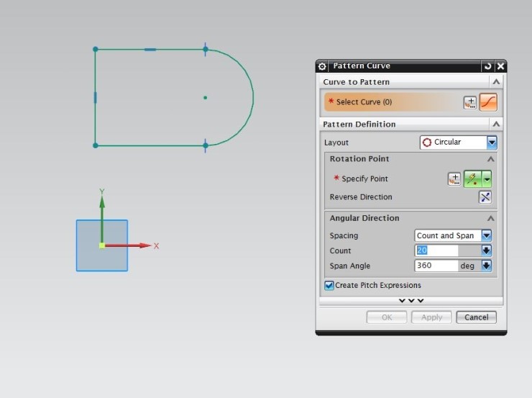The width and height of the screenshot is (532, 398).
Task: Click the Span Angle input field
Action: pyautogui.click(x=436, y=266)
